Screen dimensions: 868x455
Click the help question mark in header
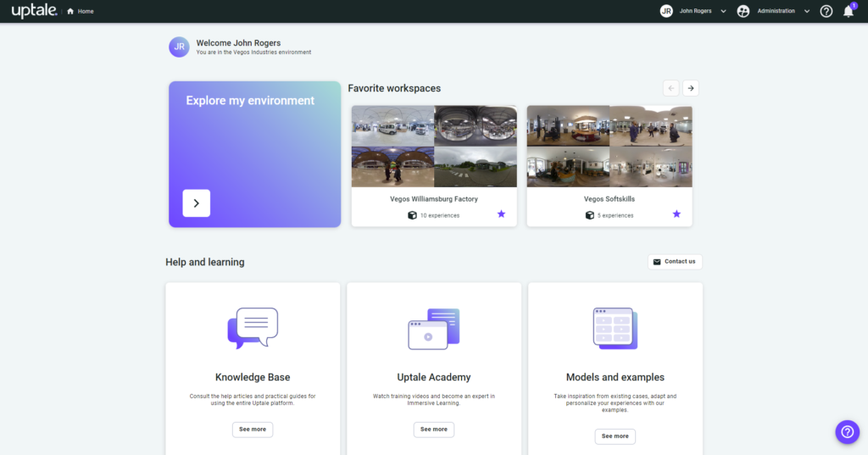tap(826, 11)
